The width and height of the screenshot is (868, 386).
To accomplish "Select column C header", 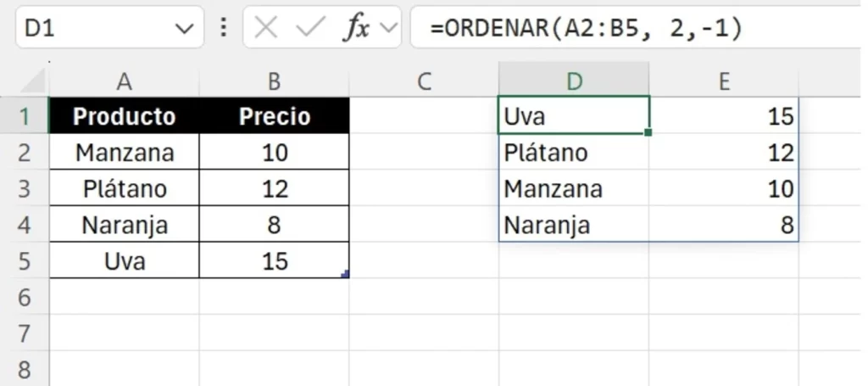I will 424,81.
